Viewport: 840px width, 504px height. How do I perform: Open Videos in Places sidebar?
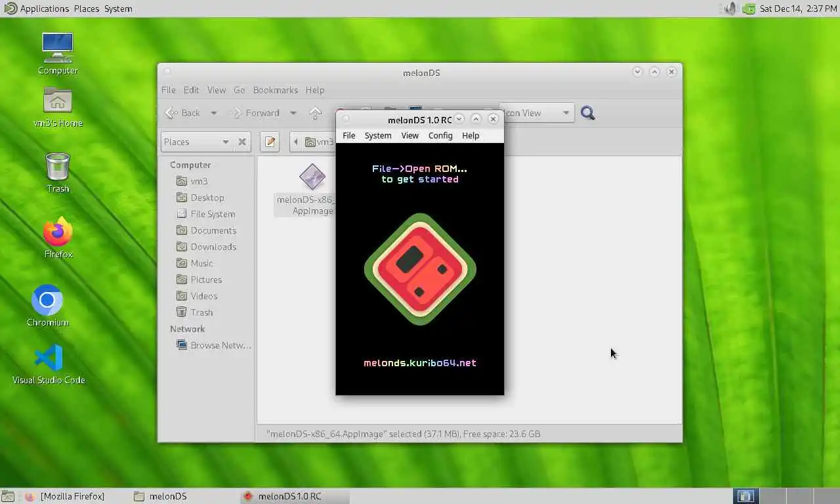[x=203, y=296]
